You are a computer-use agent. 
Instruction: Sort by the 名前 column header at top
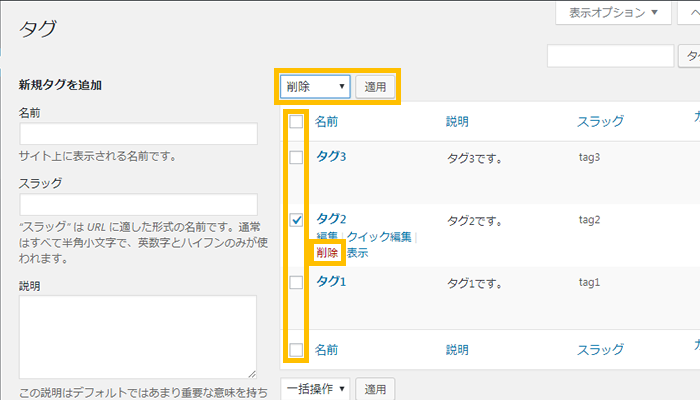(x=327, y=122)
